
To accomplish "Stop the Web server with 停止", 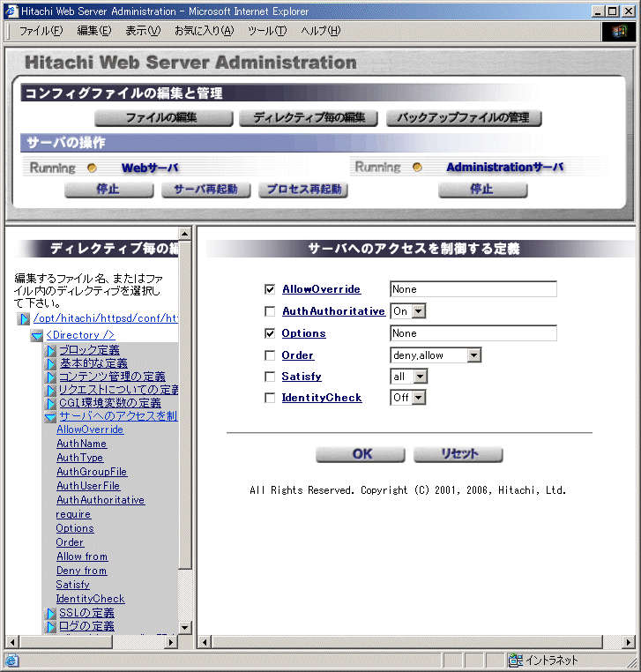I will (108, 190).
